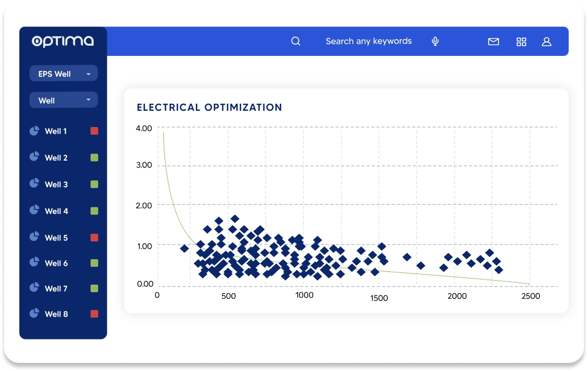Open the grid apps icon

tap(521, 42)
